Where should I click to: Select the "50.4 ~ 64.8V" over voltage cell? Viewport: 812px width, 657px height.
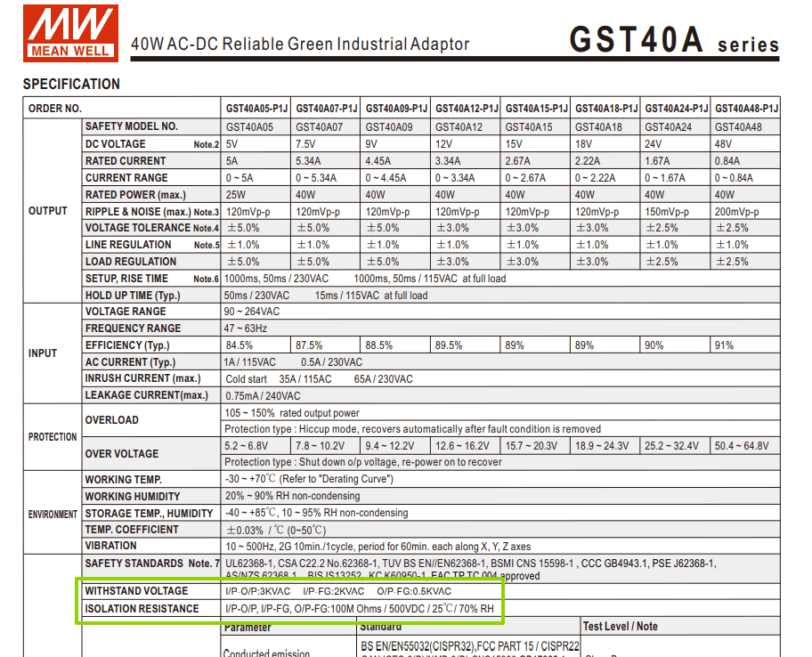742,446
